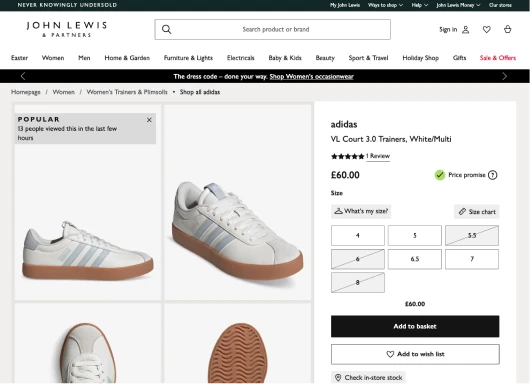Expand the Help dropdown
The width and height of the screenshot is (530, 384).
coord(419,5)
